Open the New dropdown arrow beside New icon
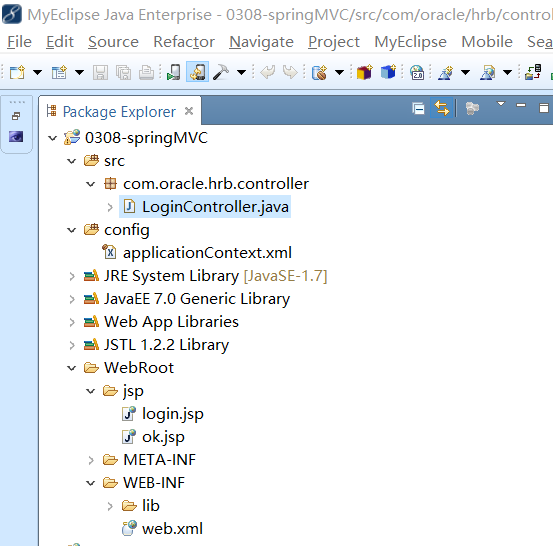 tap(37, 73)
